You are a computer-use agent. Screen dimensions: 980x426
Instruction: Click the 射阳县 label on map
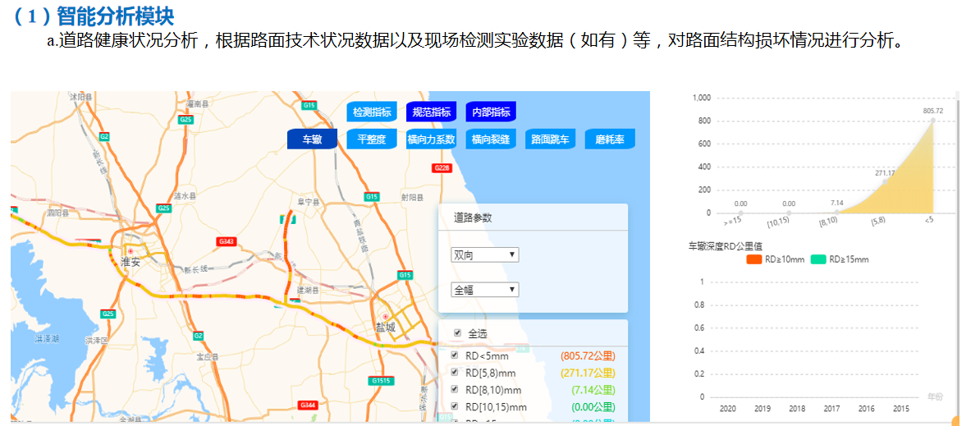(x=412, y=197)
